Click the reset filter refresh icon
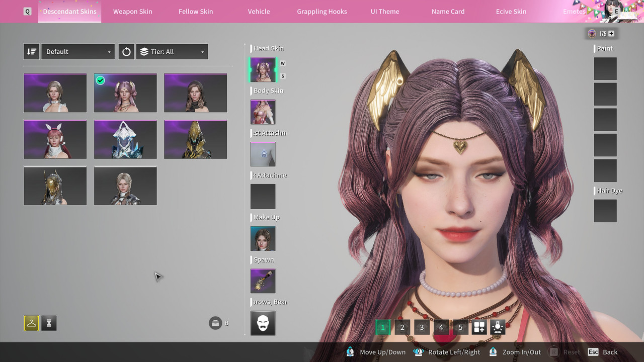 (x=126, y=51)
